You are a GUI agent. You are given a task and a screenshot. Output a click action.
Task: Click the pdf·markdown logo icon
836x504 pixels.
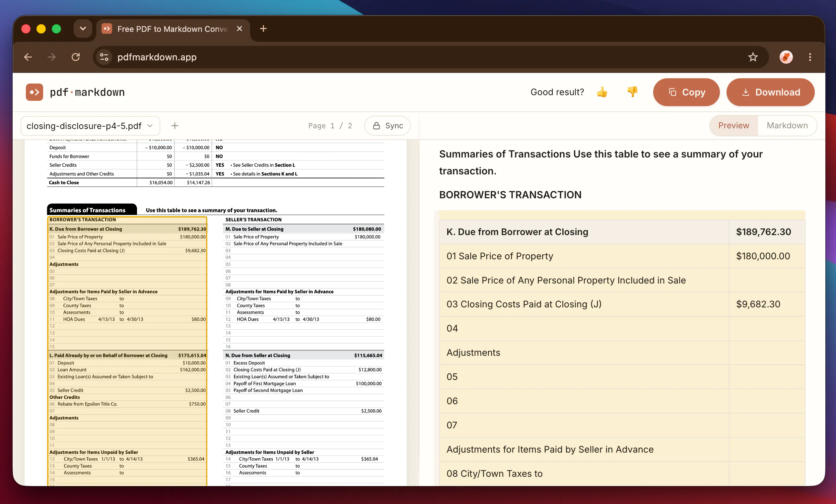34,92
